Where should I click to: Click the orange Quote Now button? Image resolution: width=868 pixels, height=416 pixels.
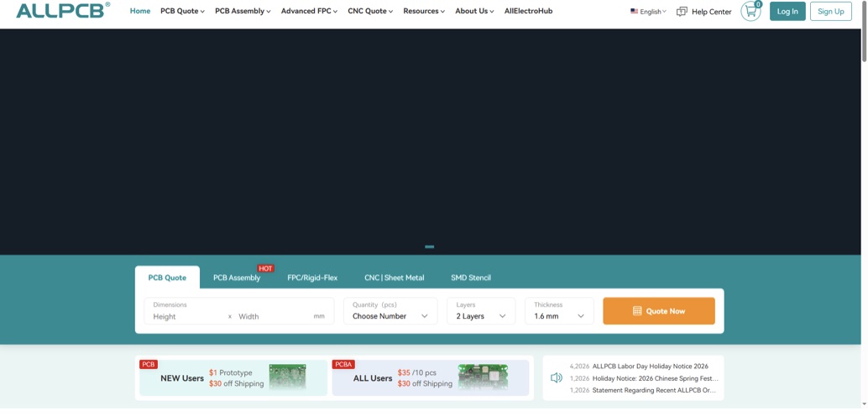click(659, 311)
